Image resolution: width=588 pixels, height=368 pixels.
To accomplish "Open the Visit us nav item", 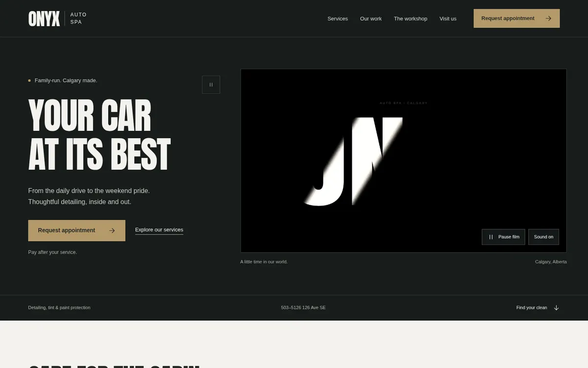I will pyautogui.click(x=448, y=19).
